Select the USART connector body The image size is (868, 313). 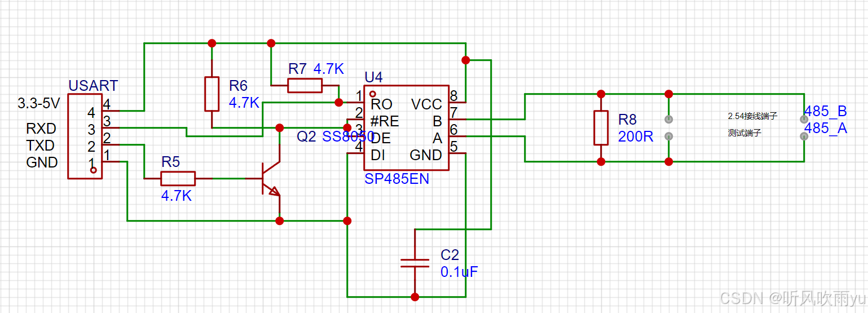(85, 136)
